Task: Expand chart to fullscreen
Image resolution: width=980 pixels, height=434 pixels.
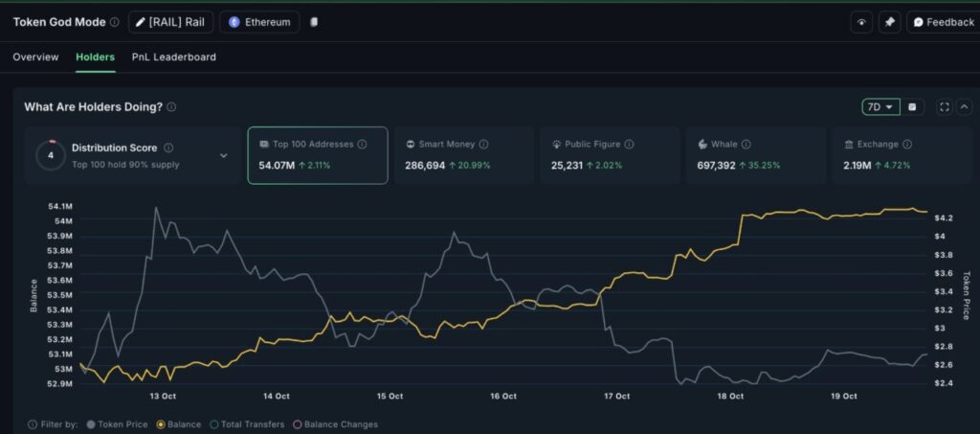Action: (945, 107)
